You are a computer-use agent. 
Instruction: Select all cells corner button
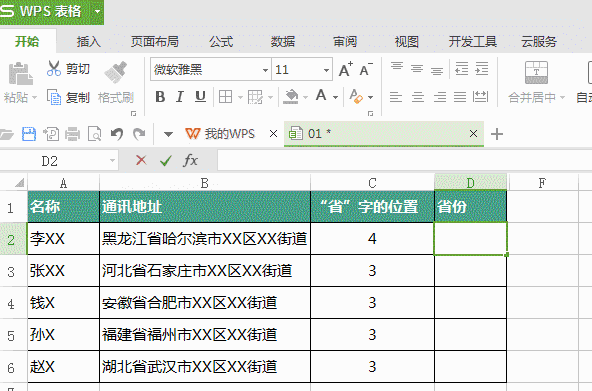click(x=19, y=183)
